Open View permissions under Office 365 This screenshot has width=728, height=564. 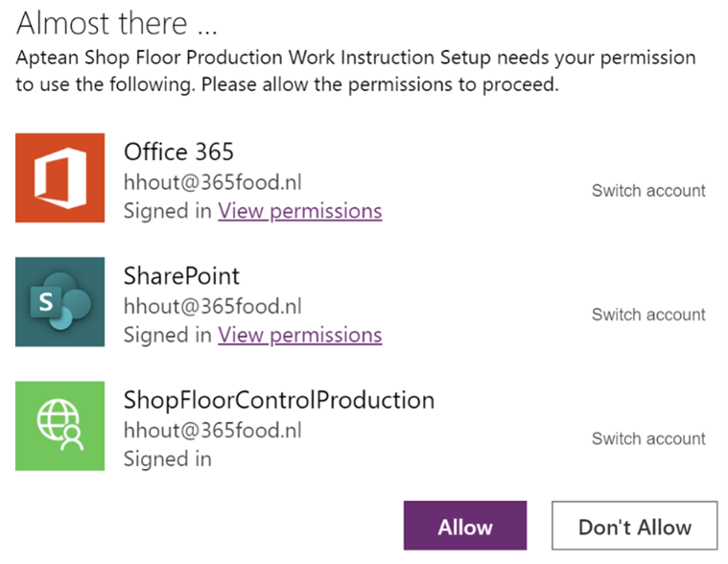point(299,211)
